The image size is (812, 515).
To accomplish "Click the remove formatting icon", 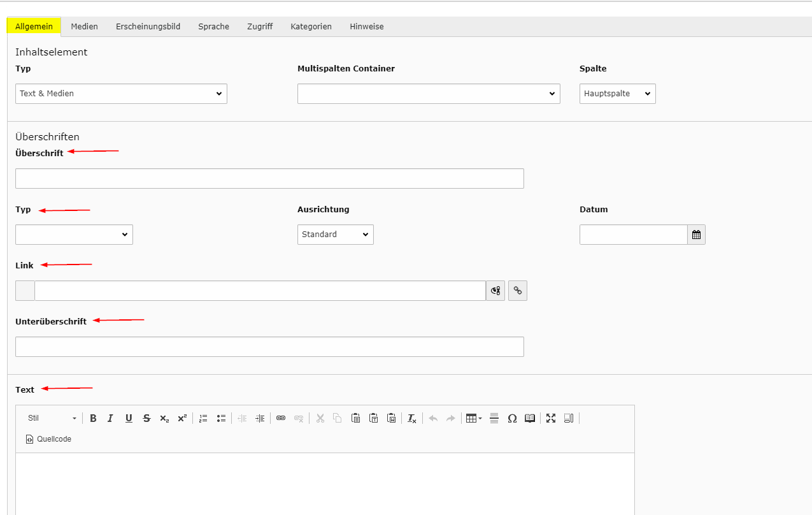I will 412,418.
